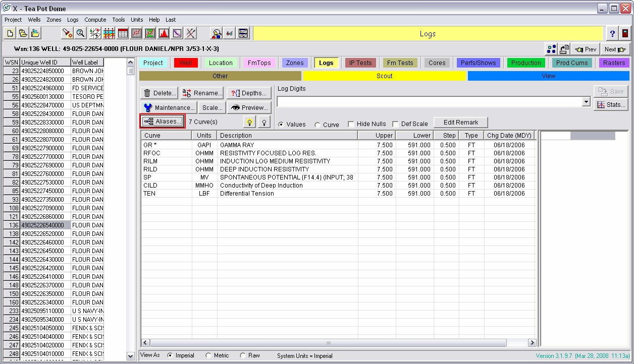Image resolution: width=634 pixels, height=364 pixels.
Task: Click the Chg Date (MDY) column header
Action: point(509,136)
